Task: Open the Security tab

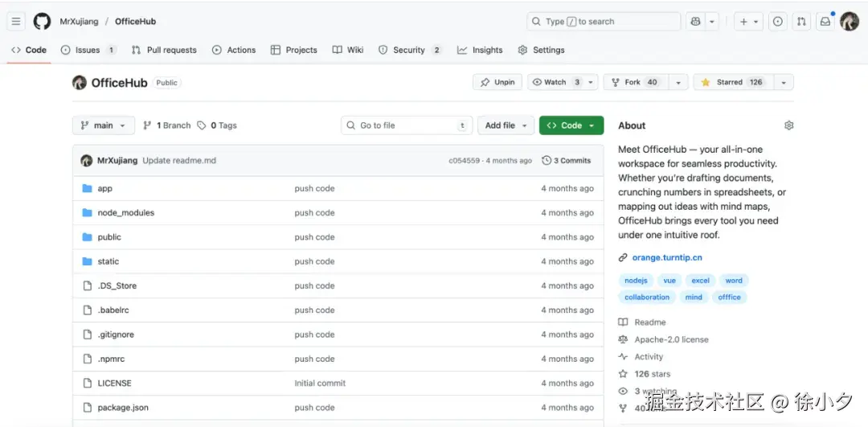Action: coord(410,50)
